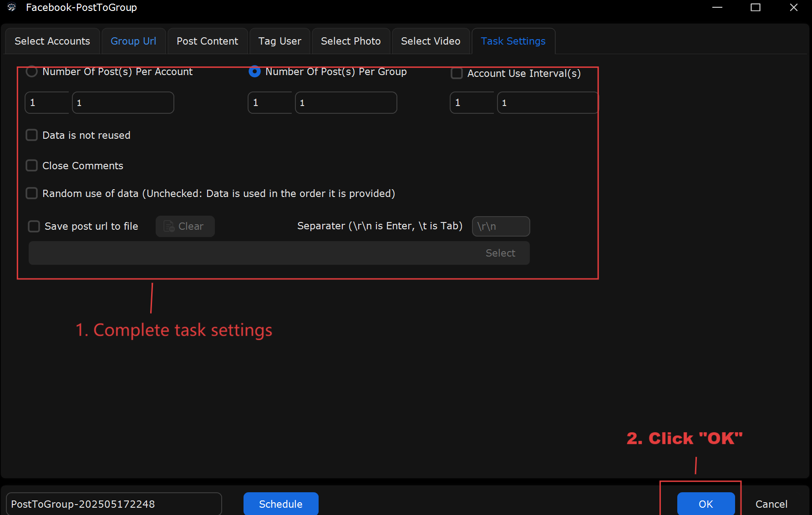This screenshot has height=515, width=812.
Task: Switch to the Group Url tab
Action: (x=133, y=41)
